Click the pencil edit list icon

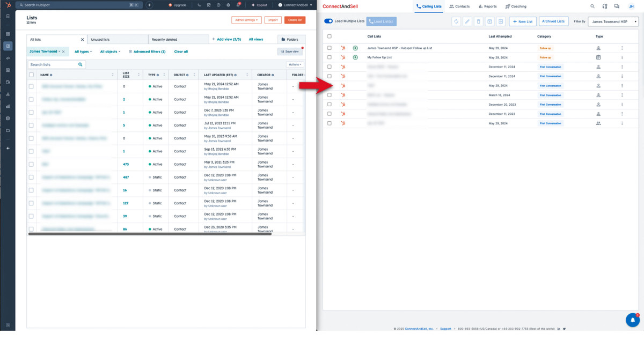tap(467, 21)
